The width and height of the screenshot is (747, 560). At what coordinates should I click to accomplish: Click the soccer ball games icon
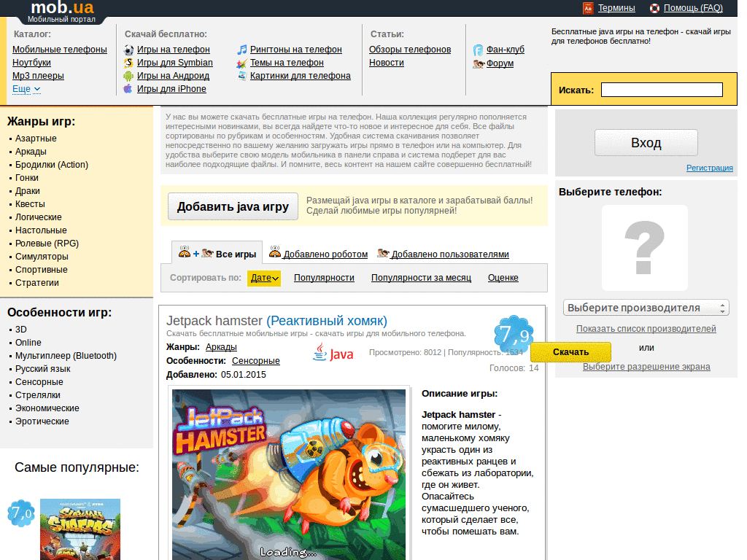128,50
